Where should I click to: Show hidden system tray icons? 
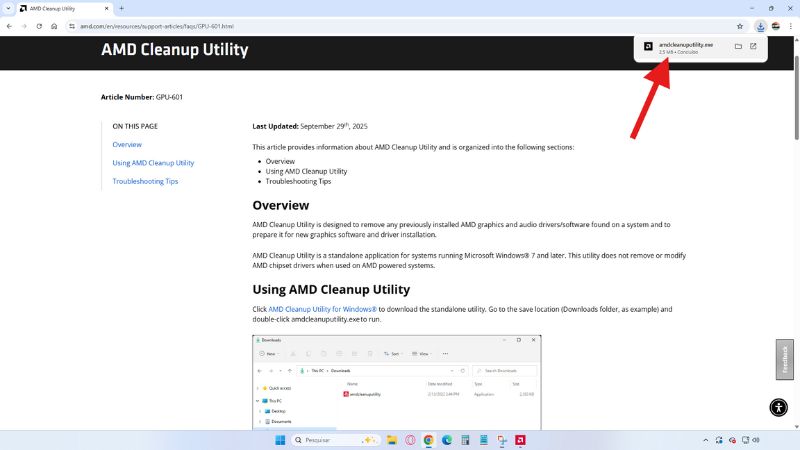click(707, 440)
